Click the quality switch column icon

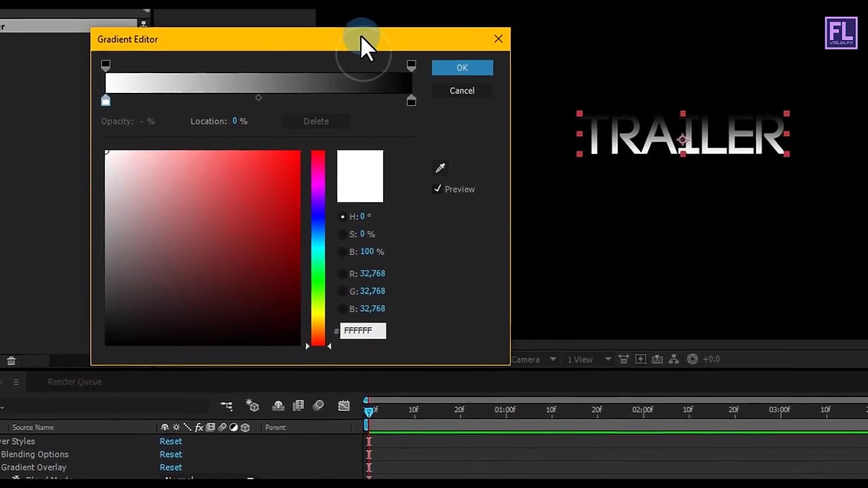[188, 427]
